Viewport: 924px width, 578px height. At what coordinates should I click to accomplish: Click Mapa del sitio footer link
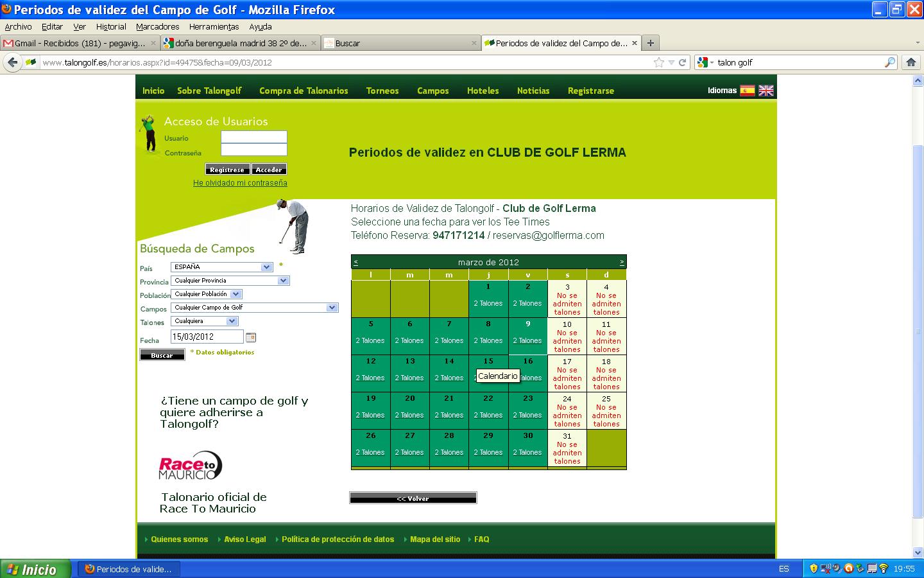pyautogui.click(x=435, y=539)
